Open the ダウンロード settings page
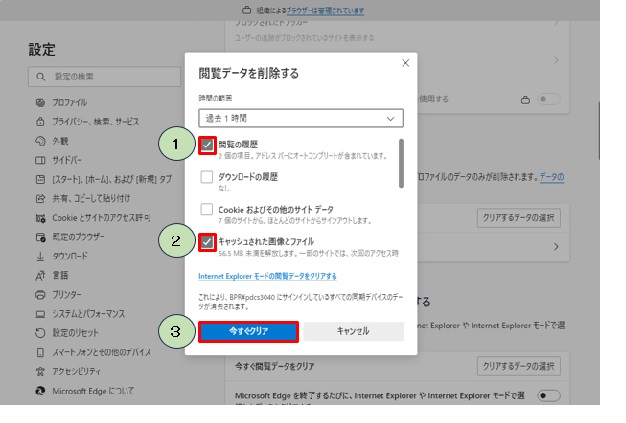 point(70,256)
